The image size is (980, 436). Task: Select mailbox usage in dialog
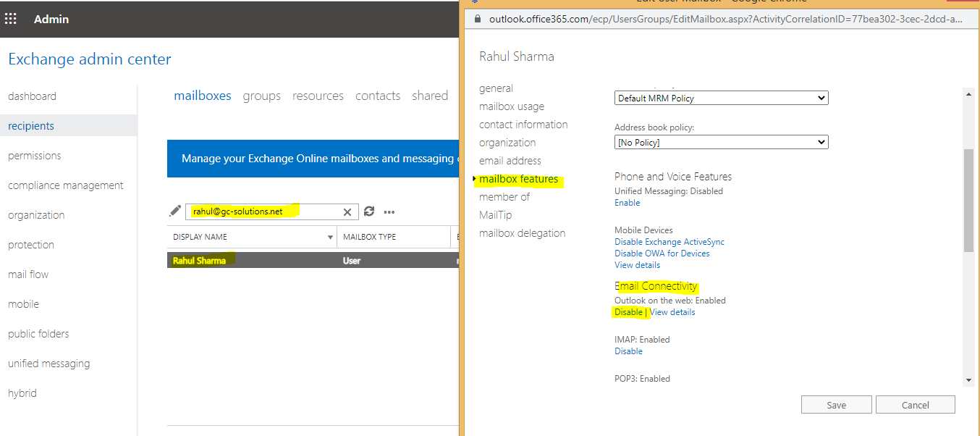pyautogui.click(x=512, y=106)
